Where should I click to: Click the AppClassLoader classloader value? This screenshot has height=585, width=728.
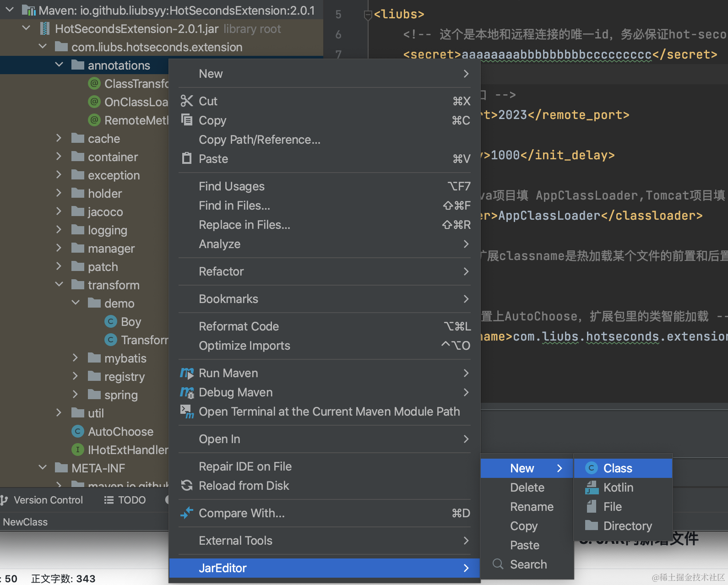(549, 216)
